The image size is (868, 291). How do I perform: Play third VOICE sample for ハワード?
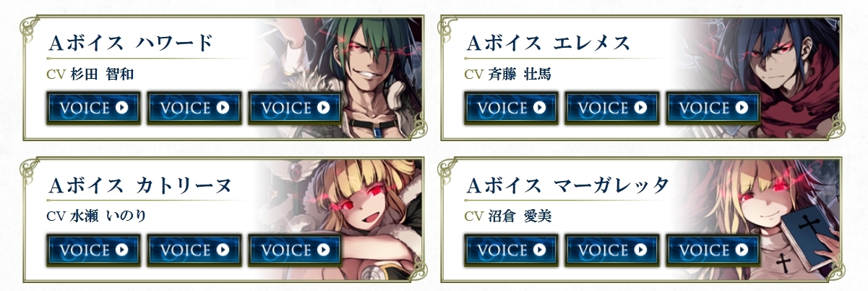coord(295,108)
